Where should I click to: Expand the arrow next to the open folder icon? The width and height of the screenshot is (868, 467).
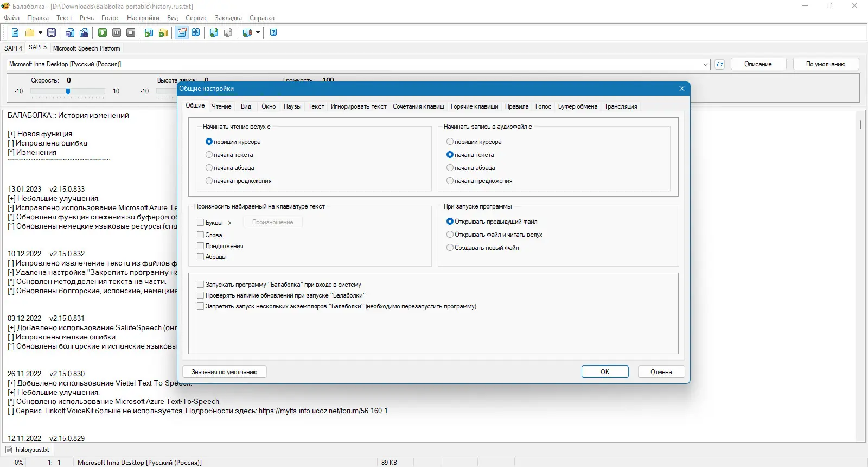pos(40,33)
